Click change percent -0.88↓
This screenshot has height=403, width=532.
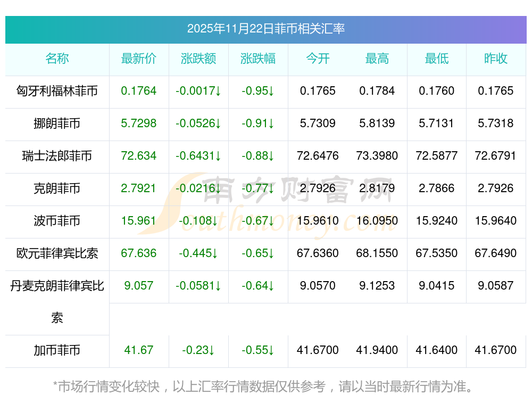pos(258,155)
